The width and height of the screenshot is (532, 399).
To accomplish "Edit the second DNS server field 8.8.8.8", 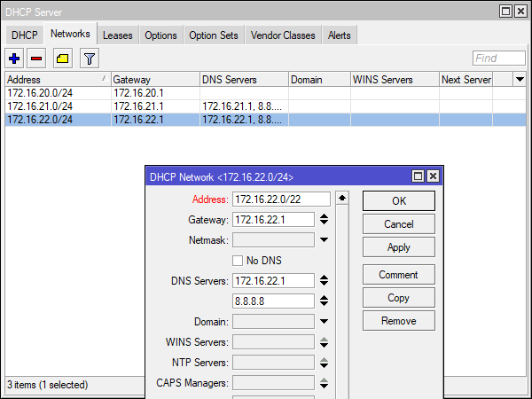I will (x=273, y=301).
